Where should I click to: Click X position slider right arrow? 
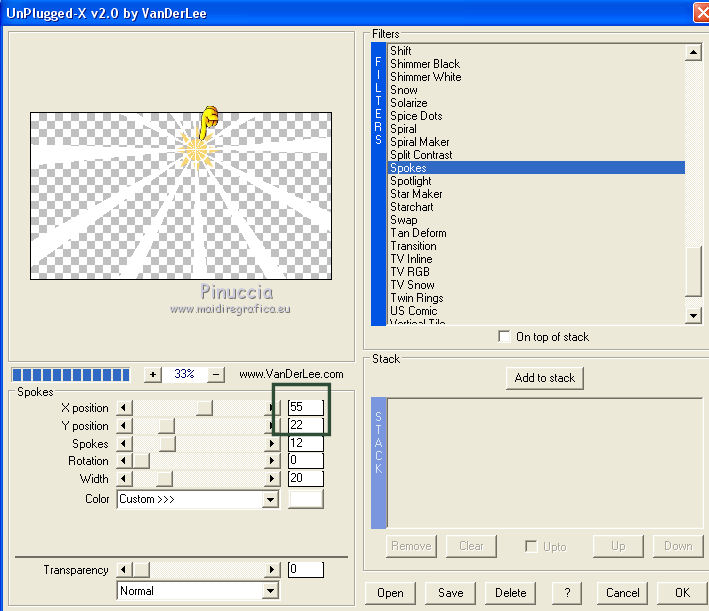[x=271, y=408]
